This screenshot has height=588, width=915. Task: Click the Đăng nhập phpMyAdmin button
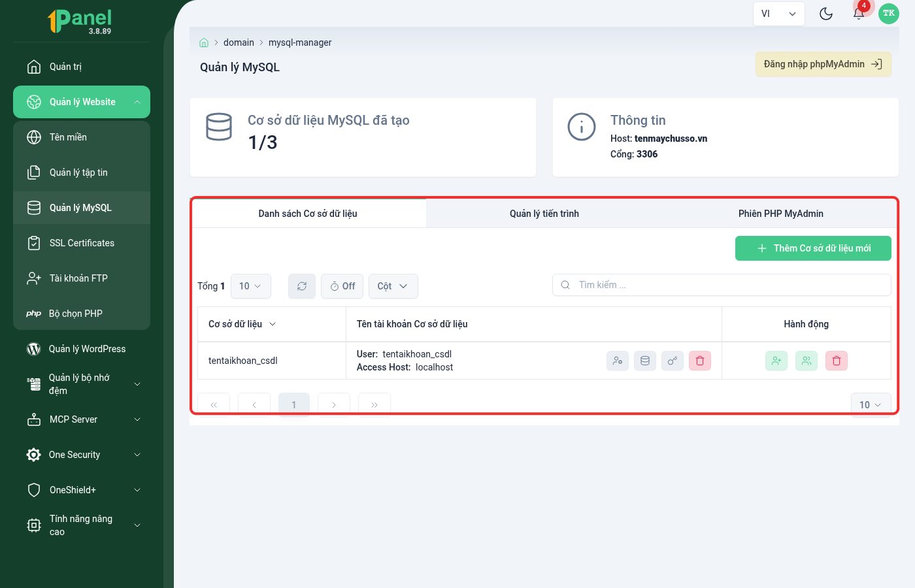click(823, 64)
